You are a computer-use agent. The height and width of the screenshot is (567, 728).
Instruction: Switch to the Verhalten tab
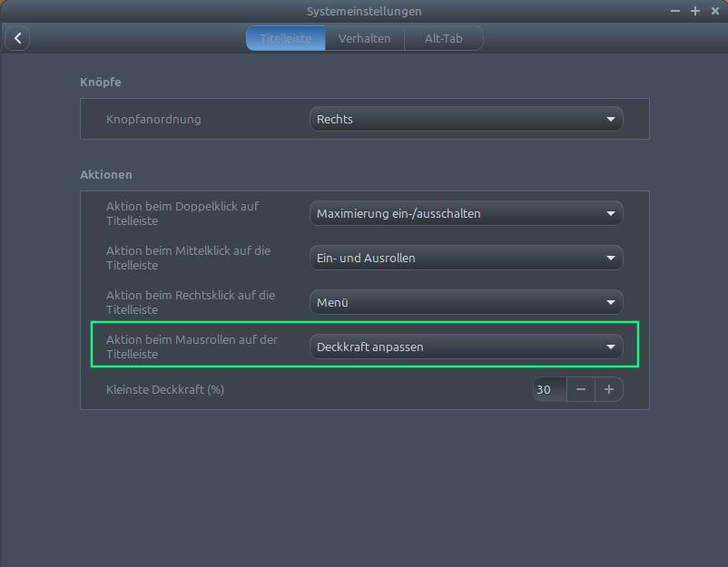pyautogui.click(x=365, y=38)
